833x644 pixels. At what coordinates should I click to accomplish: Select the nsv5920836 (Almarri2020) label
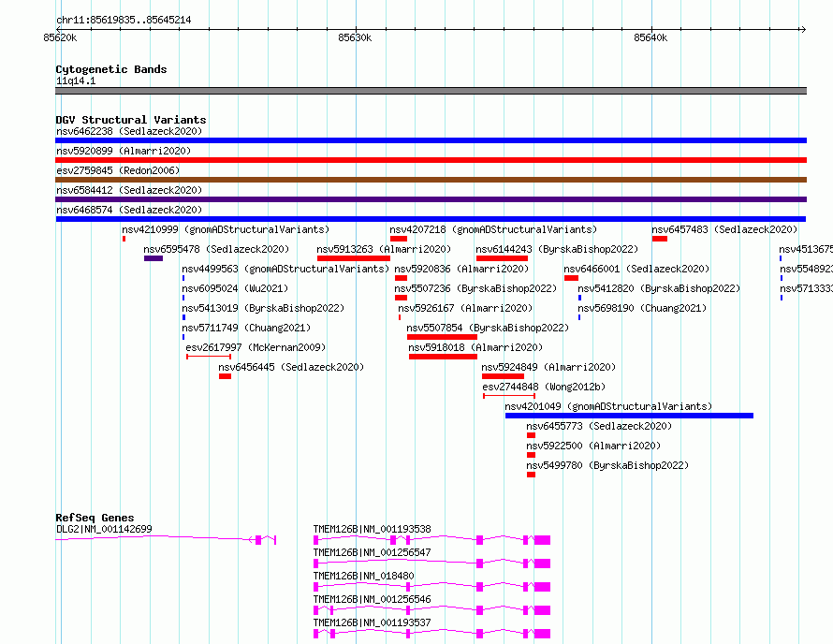click(x=461, y=269)
